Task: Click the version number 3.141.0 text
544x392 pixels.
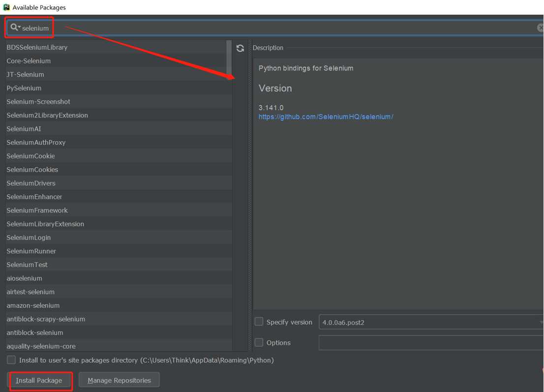Action: (271, 108)
